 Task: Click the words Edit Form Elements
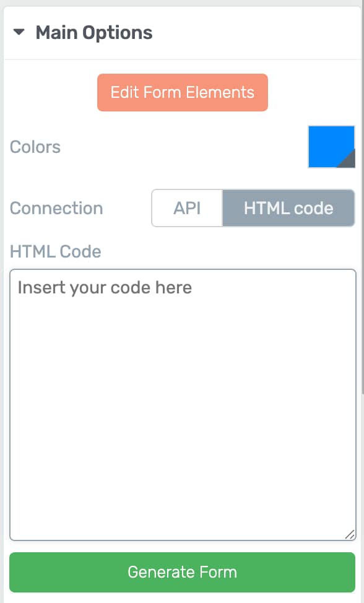(x=183, y=93)
